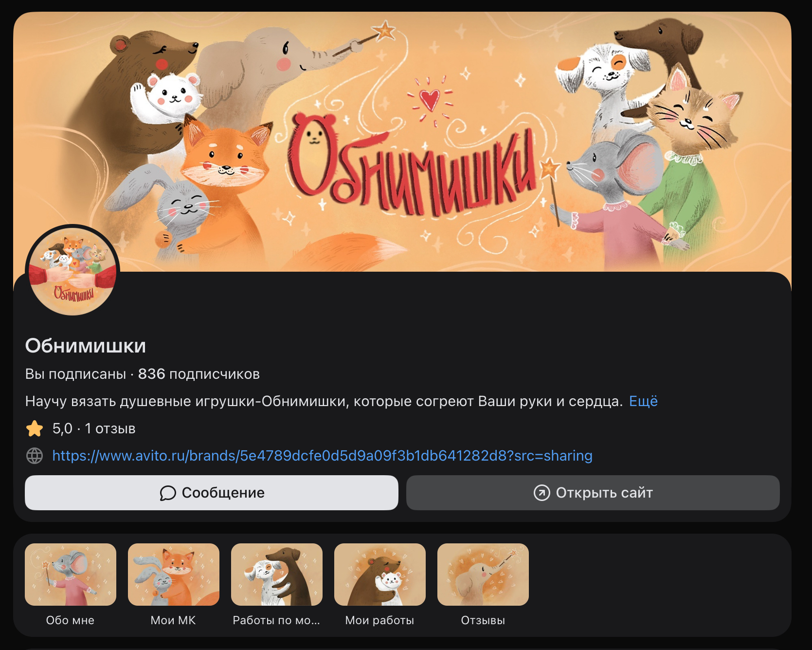Click the Открыть сайт button
Image resolution: width=812 pixels, height=650 pixels.
click(x=593, y=493)
